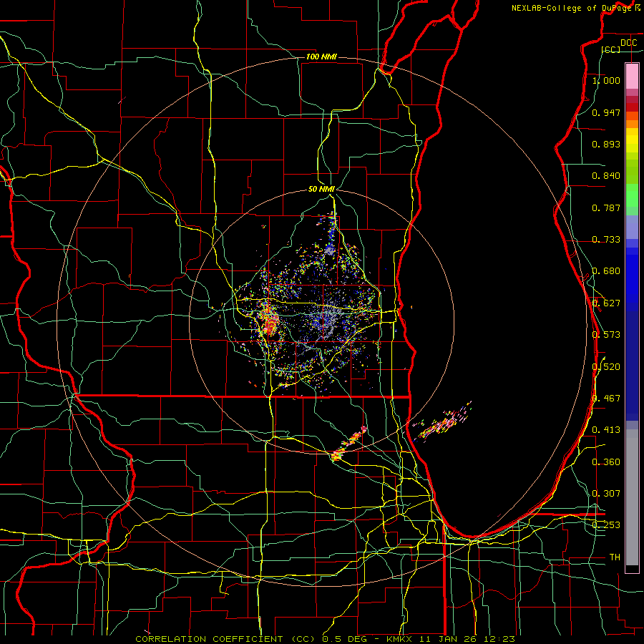Click the 0.413 scale value
This screenshot has height=644, width=644.
(606, 430)
